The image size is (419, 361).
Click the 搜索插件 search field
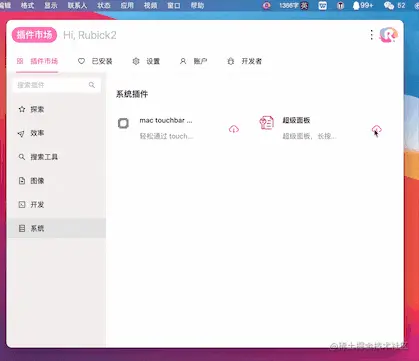56,85
